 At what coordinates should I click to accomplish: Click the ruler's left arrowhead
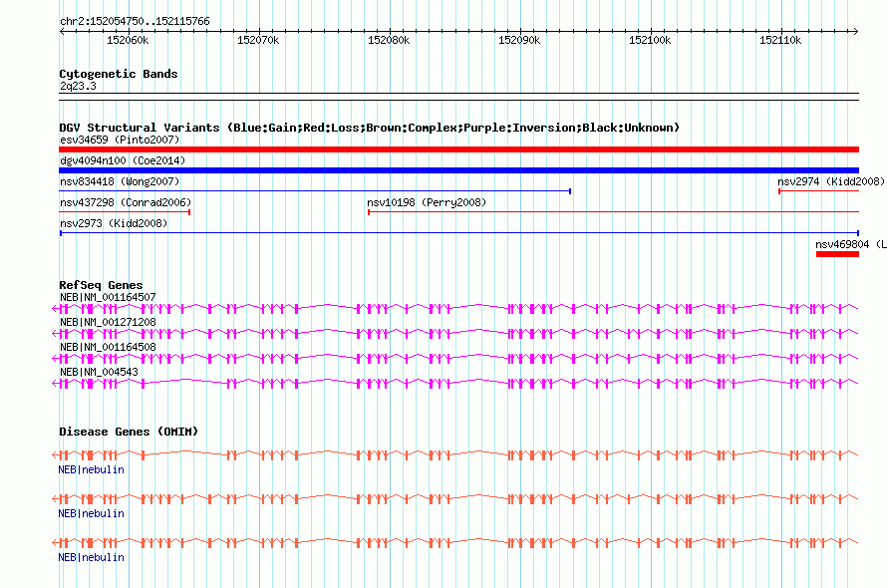(x=62, y=32)
